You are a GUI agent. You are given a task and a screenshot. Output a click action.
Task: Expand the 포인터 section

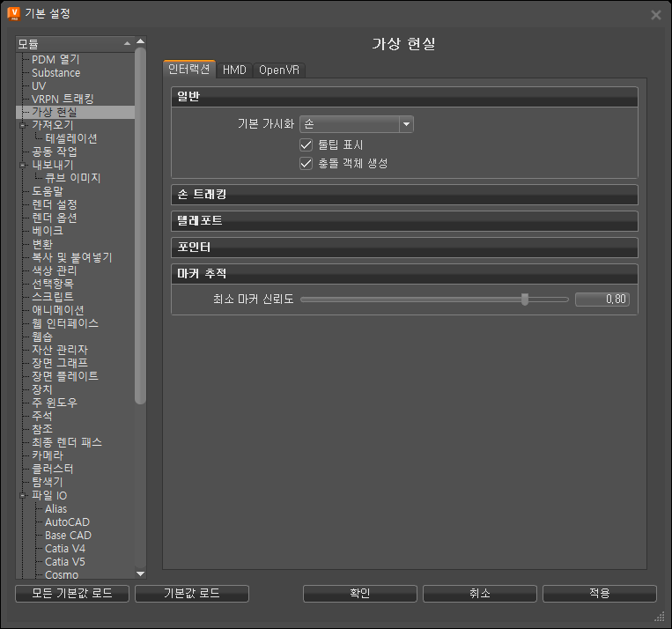404,248
